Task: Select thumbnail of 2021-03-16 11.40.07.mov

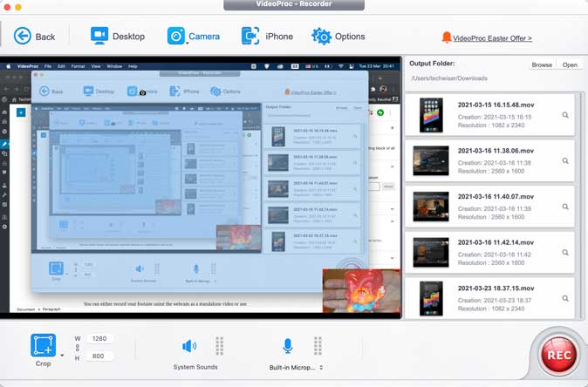Action: pyautogui.click(x=431, y=207)
